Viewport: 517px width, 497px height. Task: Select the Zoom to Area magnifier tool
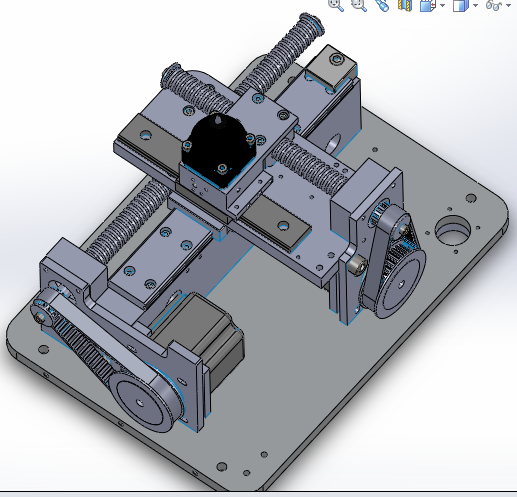tap(359, 5)
